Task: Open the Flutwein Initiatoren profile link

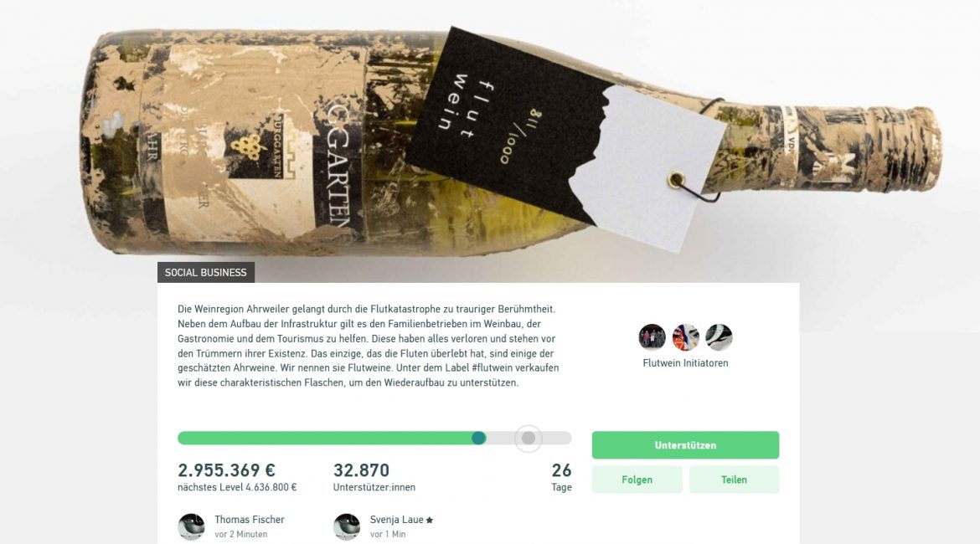Action: click(x=685, y=363)
